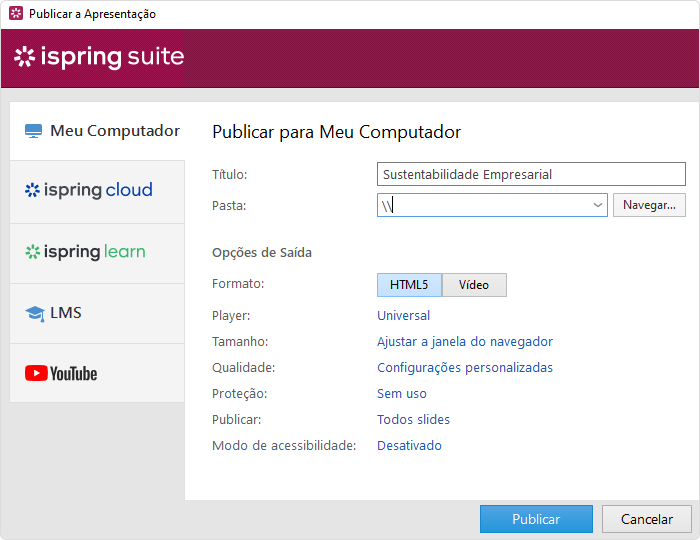The height and width of the screenshot is (540, 700).
Task: Click the Player label
Action: pyautogui.click(x=231, y=316)
